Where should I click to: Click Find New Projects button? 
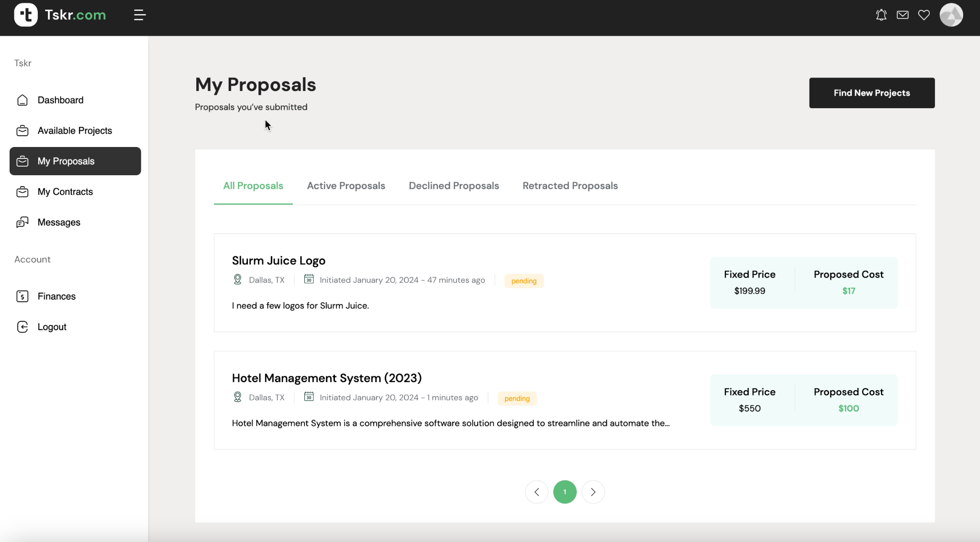pyautogui.click(x=871, y=93)
